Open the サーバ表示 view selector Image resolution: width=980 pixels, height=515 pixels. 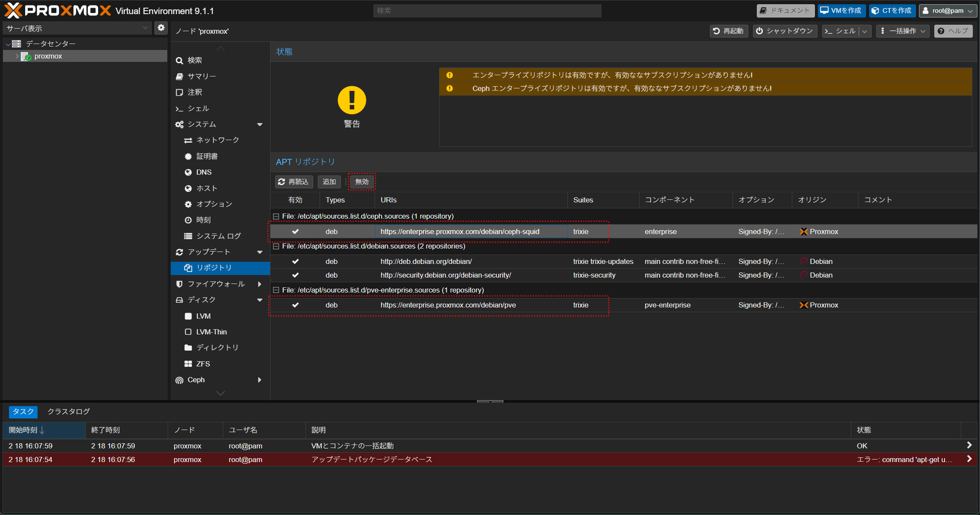tap(77, 28)
